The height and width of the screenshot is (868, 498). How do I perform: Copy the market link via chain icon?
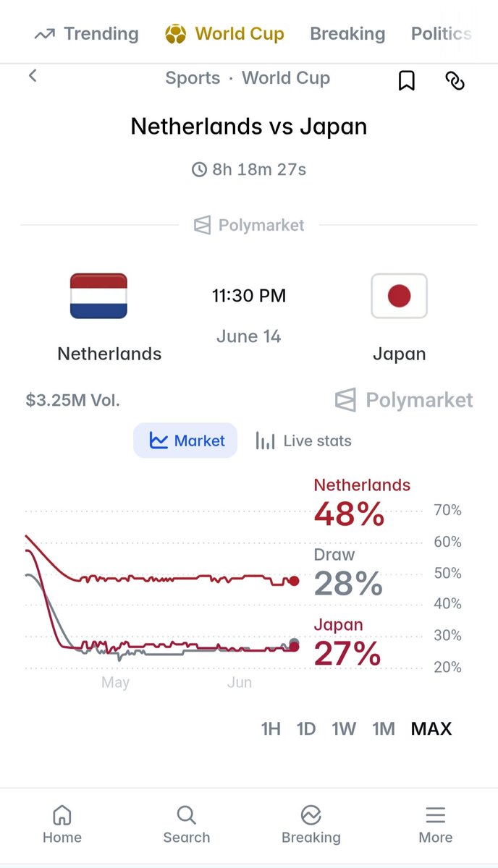454,81
